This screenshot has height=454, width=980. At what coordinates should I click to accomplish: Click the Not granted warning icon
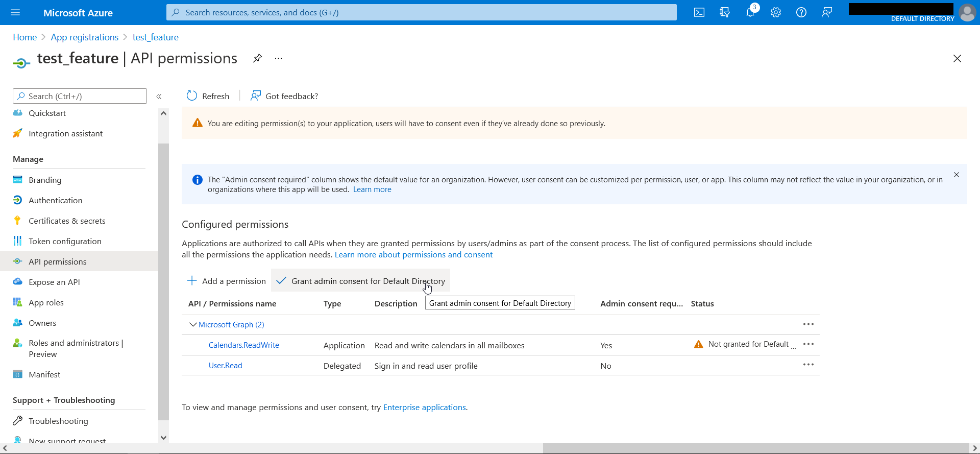pos(699,344)
